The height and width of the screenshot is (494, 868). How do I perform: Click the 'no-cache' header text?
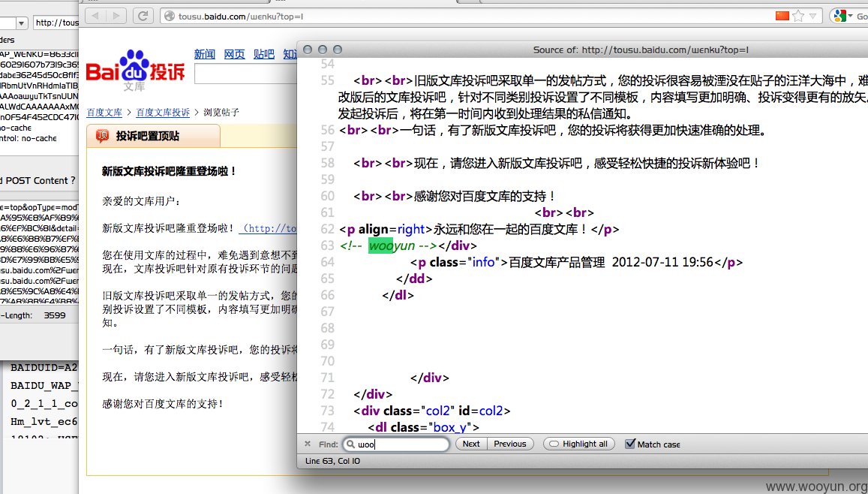16,128
